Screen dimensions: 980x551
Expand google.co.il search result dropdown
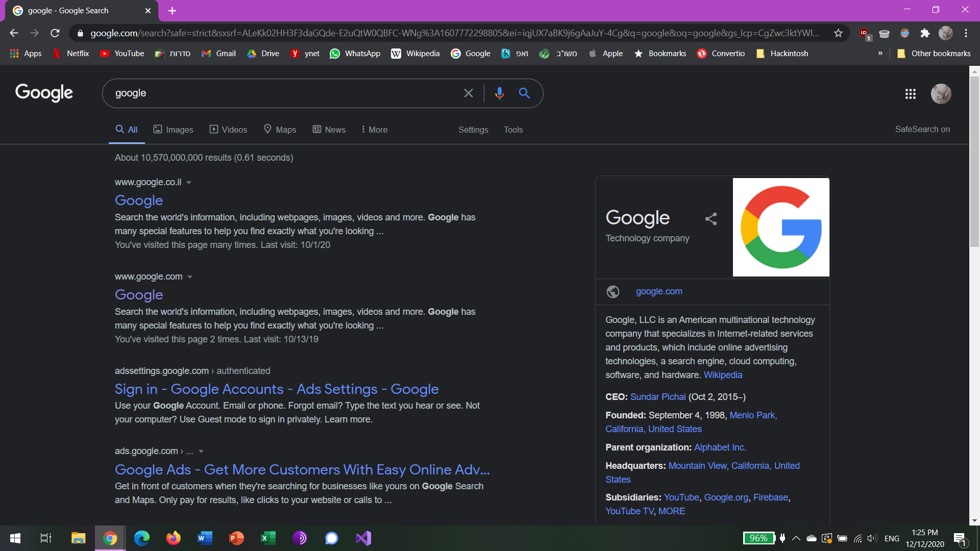189,182
